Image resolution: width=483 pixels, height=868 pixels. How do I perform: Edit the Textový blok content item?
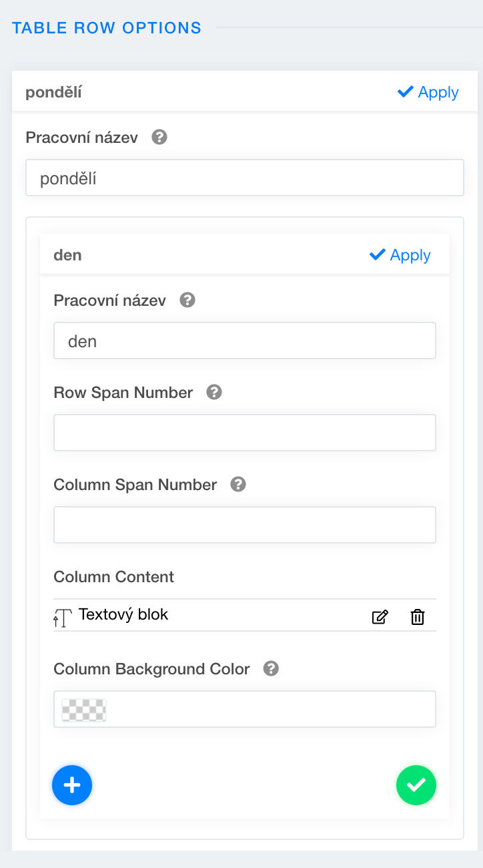tap(380, 617)
